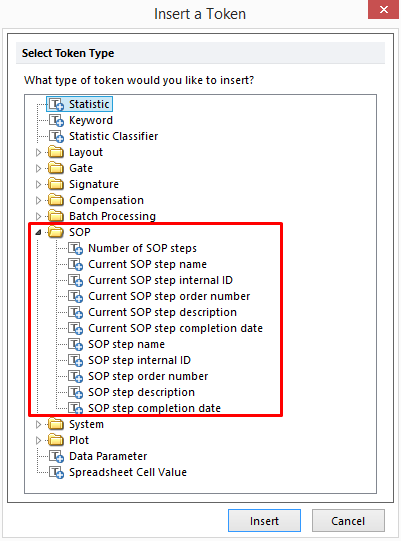Select the Spreadsheet Cell Value label
The width and height of the screenshot is (401, 541).
128,472
